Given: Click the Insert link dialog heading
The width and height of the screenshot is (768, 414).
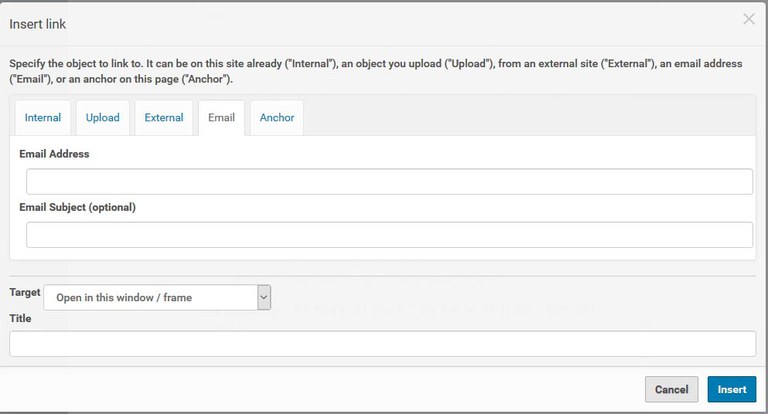Looking at the screenshot, I should point(38,23).
